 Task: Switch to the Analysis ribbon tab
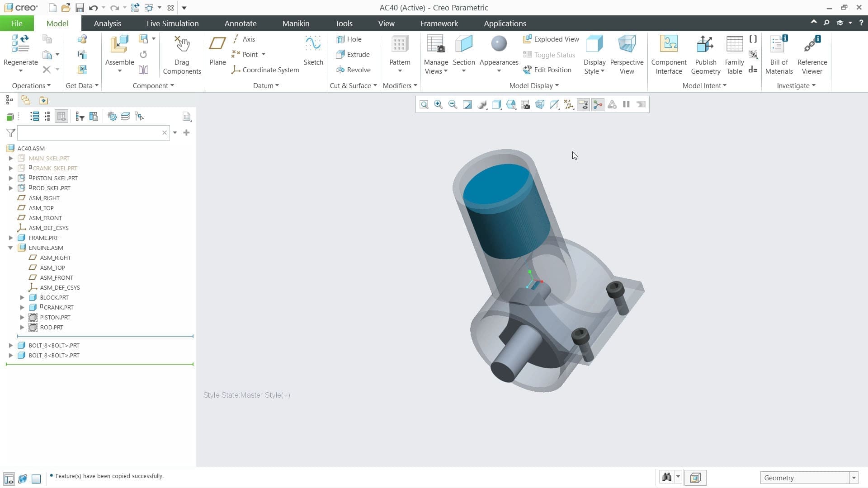point(107,23)
